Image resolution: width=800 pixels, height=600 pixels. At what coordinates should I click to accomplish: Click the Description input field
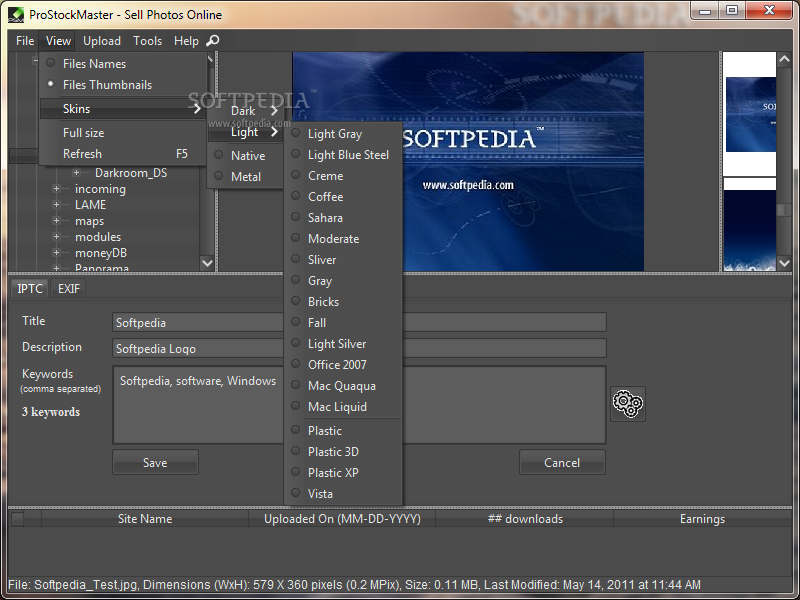tap(359, 348)
